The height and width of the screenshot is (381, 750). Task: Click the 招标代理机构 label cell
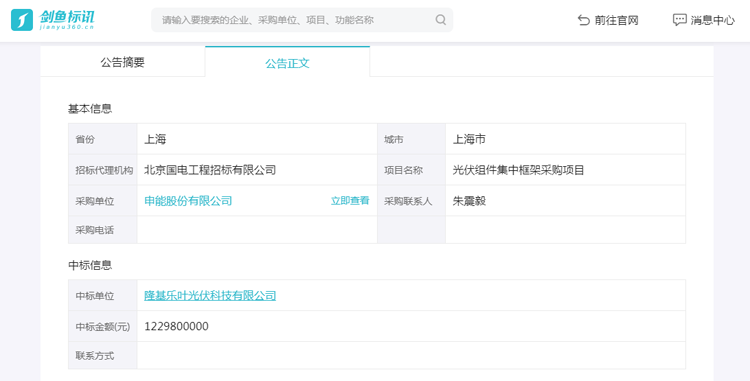click(x=103, y=170)
